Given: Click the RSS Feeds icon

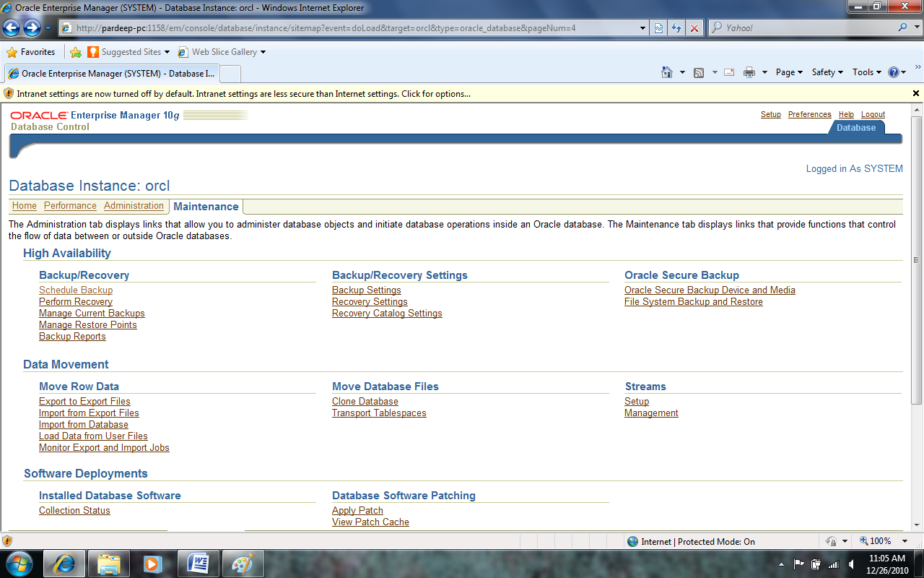Looking at the screenshot, I should coord(699,72).
